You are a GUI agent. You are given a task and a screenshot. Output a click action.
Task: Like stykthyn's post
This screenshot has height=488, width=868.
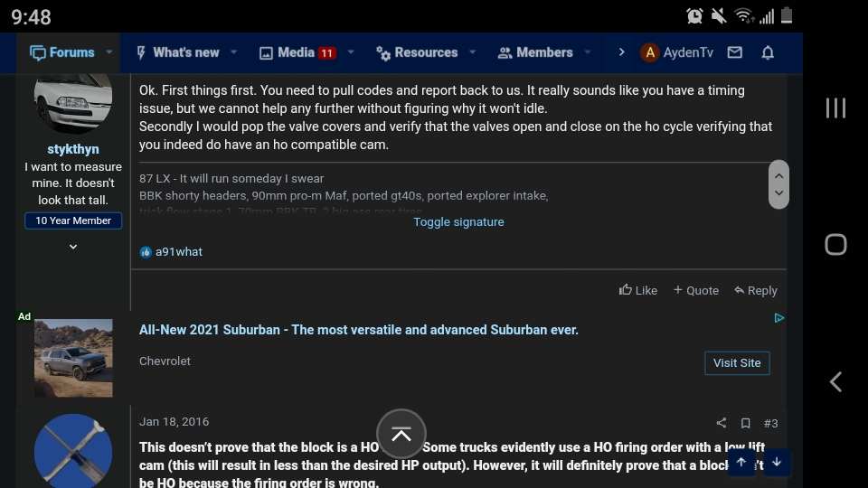[637, 290]
